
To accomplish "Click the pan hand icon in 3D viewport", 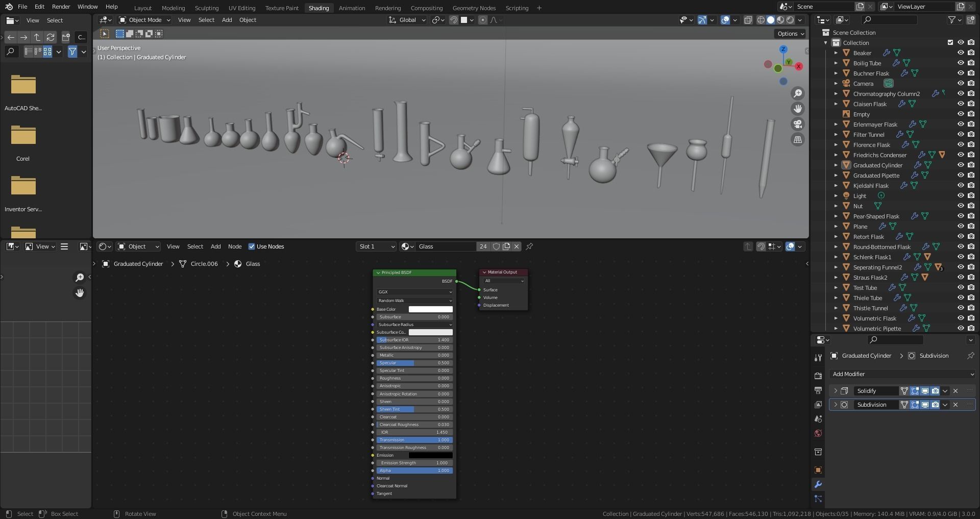I will click(797, 109).
